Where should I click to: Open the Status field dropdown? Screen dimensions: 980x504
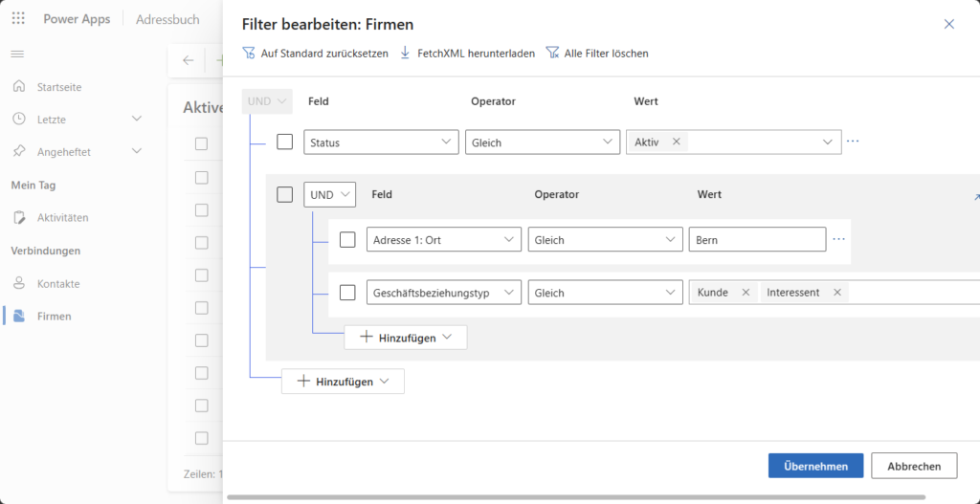click(381, 142)
